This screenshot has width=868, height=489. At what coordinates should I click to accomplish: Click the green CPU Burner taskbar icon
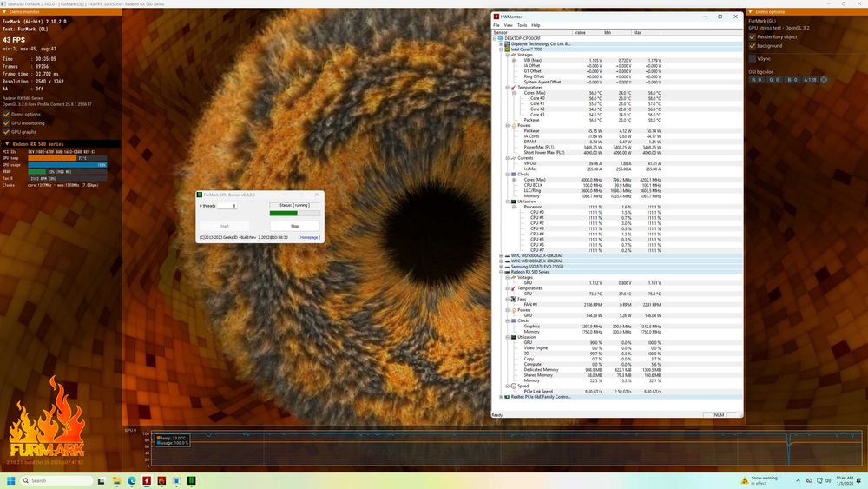pyautogui.click(x=192, y=480)
